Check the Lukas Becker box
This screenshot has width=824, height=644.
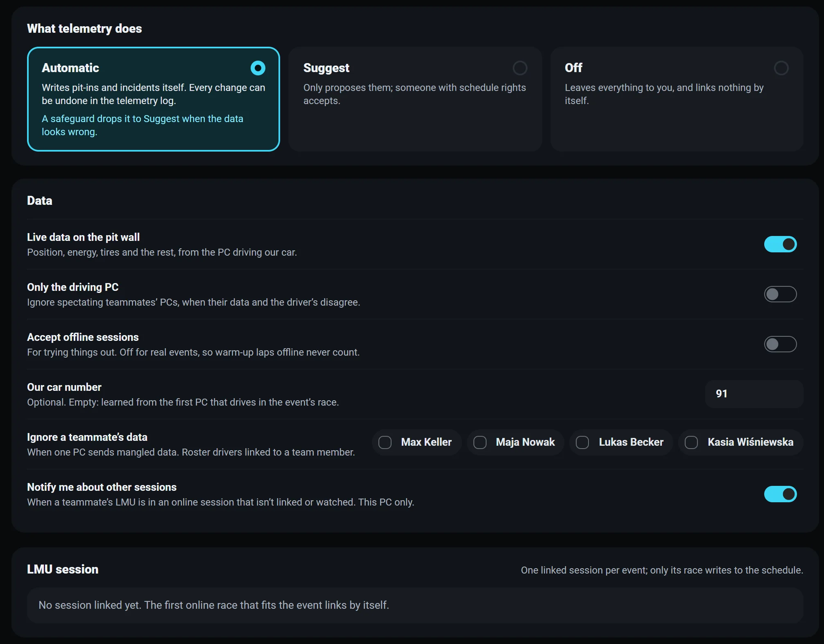[582, 442]
